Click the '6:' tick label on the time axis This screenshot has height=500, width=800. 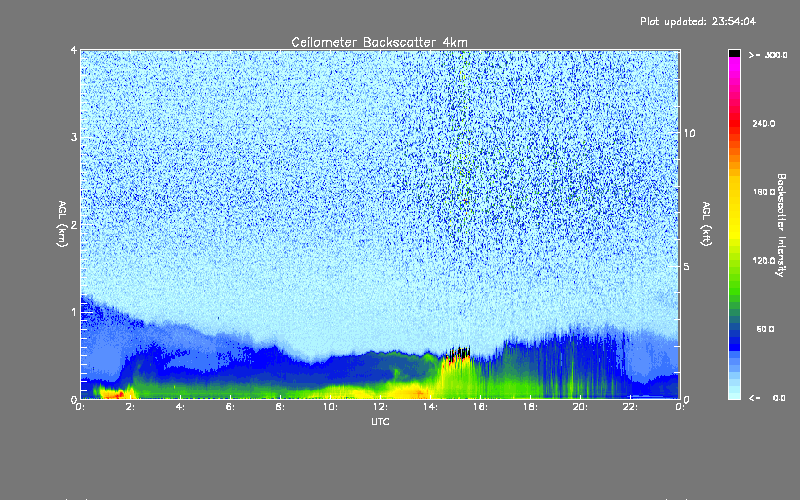tap(231, 407)
